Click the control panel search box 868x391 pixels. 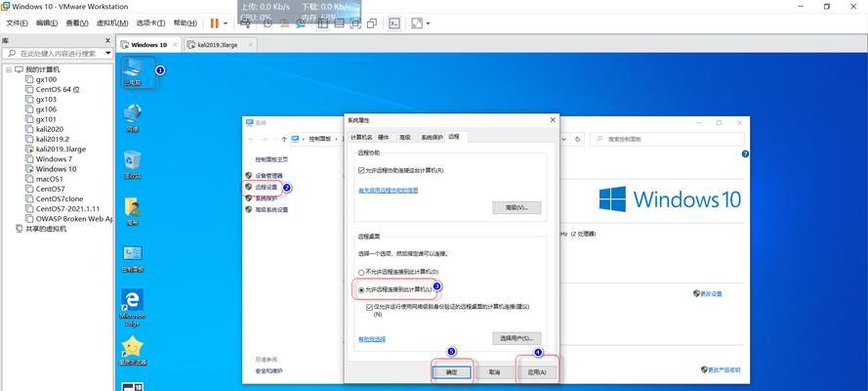668,139
